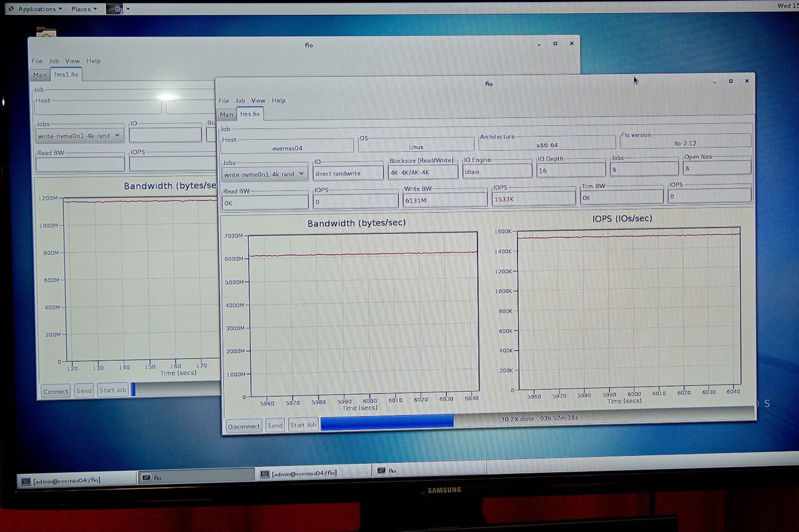The height and width of the screenshot is (532, 799).
Task: Maximize the front fio window
Action: coord(731,81)
